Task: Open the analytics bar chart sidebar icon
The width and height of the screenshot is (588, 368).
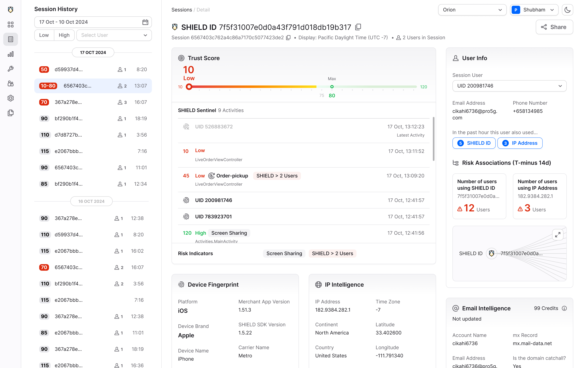Action: tap(10, 54)
